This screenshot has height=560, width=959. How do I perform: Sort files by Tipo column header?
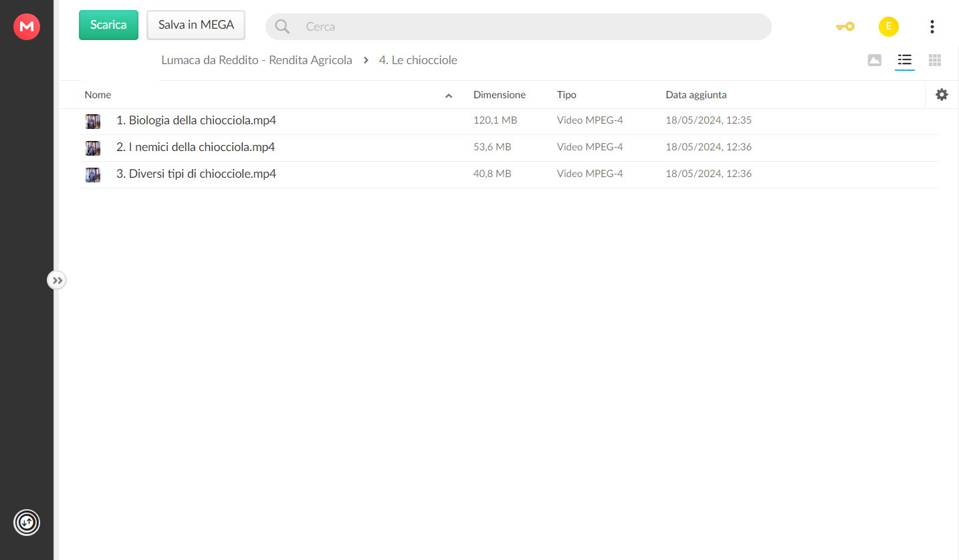click(x=566, y=95)
